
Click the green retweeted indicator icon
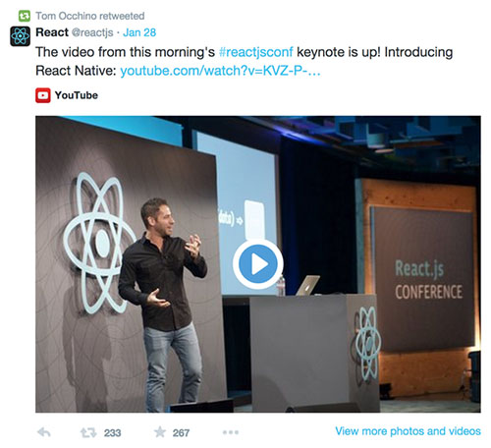point(25,16)
